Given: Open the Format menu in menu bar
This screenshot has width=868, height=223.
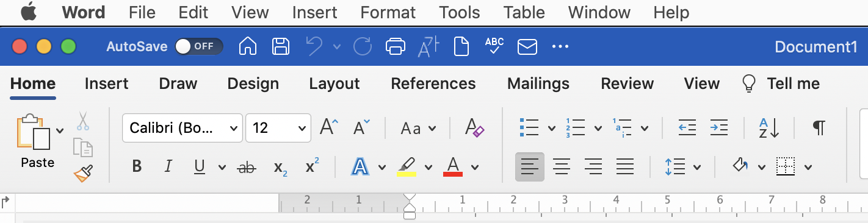Looking at the screenshot, I should pos(388,12).
